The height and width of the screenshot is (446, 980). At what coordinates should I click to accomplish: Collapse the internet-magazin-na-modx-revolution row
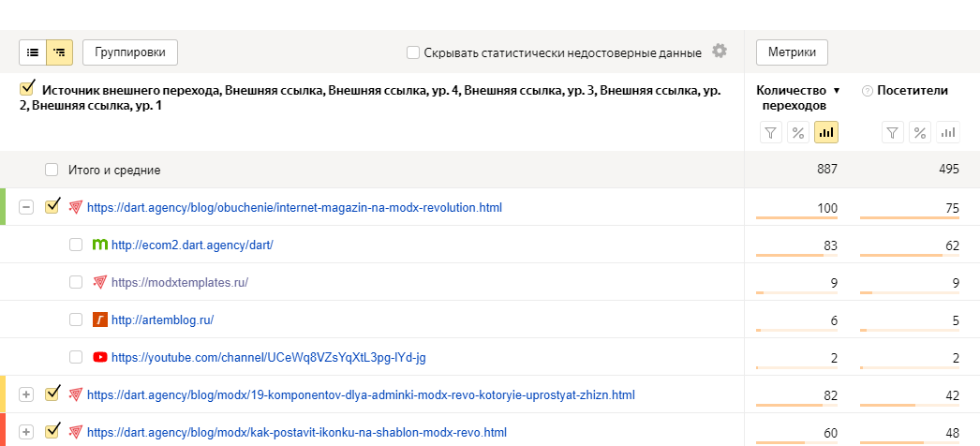click(x=26, y=207)
